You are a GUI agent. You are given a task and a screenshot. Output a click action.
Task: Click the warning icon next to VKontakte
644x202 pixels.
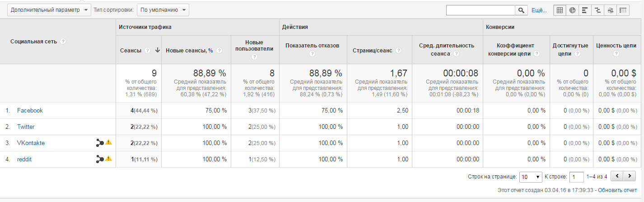pos(108,143)
